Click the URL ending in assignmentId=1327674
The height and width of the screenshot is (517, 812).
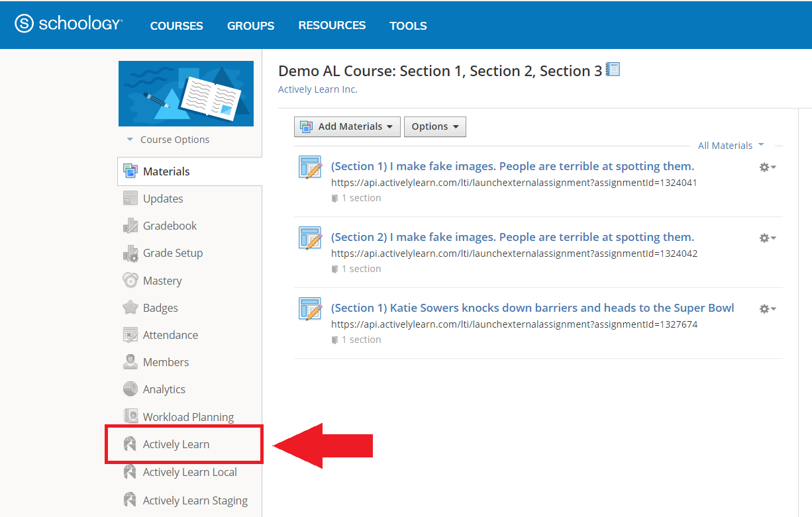point(514,324)
